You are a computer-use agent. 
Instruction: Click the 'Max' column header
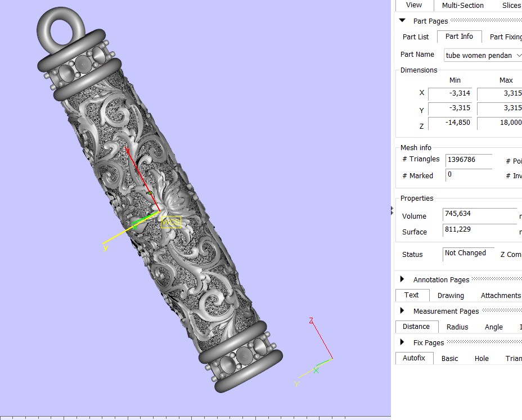coord(506,80)
